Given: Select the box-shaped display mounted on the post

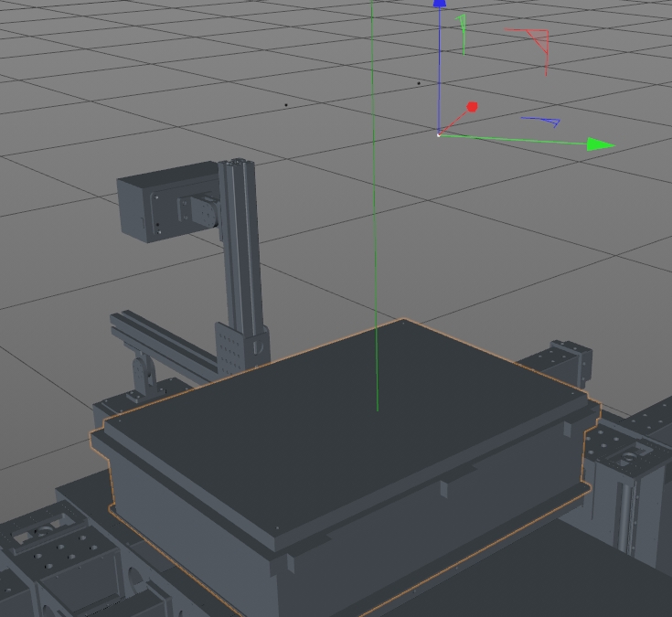Looking at the screenshot, I should pos(167,202).
